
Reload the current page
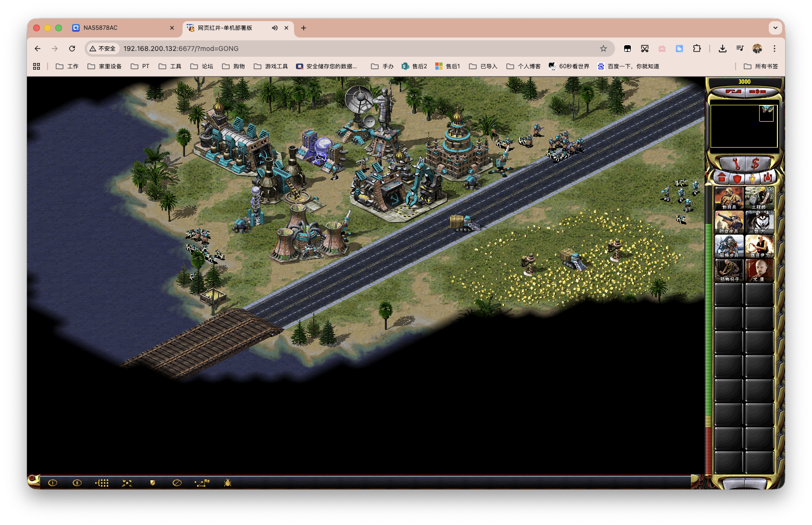(72, 49)
